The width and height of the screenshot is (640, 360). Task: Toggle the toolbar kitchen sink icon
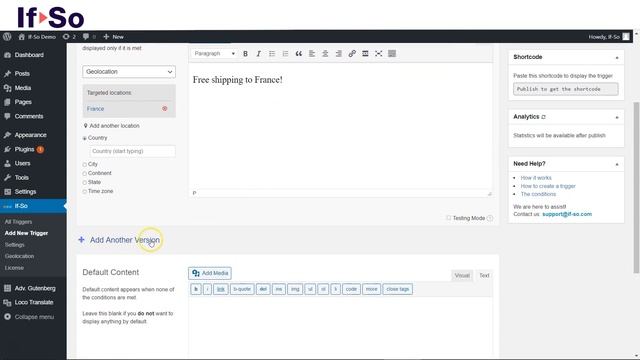pyautogui.click(x=392, y=53)
